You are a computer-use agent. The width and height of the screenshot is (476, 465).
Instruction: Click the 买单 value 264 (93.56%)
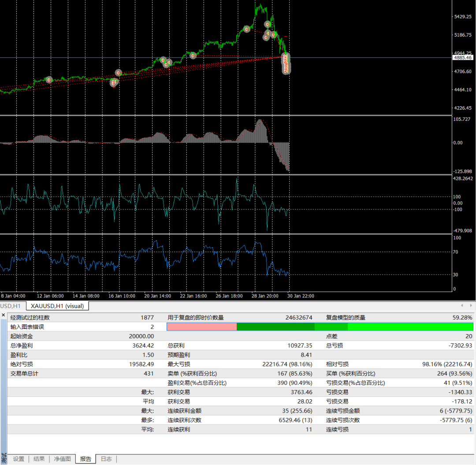[455, 373]
